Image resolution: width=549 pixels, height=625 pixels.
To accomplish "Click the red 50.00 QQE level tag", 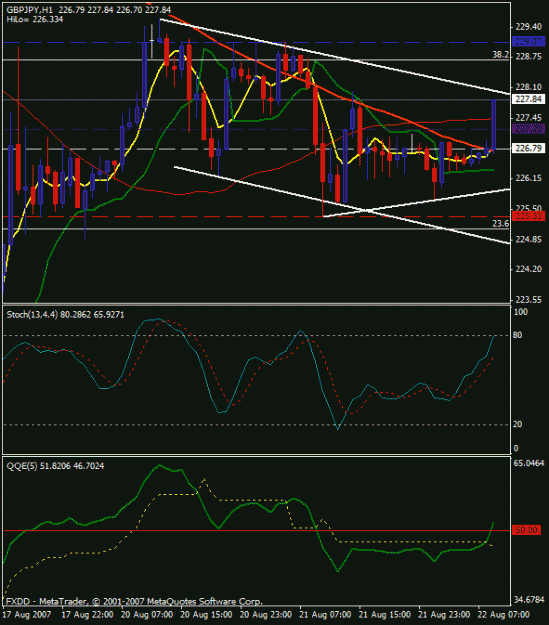I will (527, 530).
